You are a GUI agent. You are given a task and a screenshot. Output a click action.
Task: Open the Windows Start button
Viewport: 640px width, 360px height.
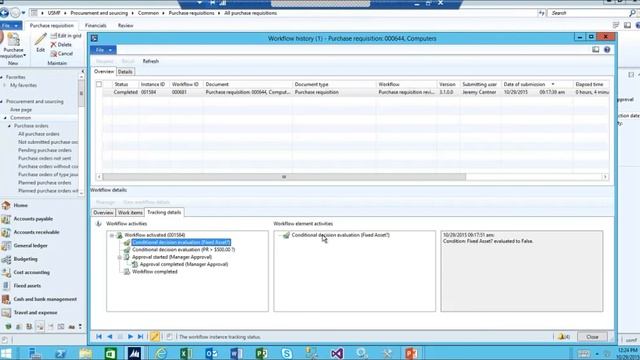coord(6,353)
